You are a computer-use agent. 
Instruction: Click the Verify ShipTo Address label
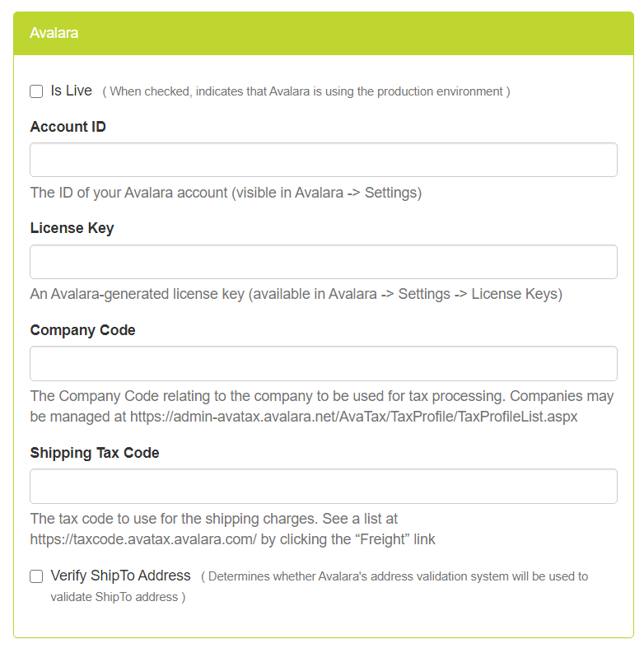pyautogui.click(x=120, y=576)
